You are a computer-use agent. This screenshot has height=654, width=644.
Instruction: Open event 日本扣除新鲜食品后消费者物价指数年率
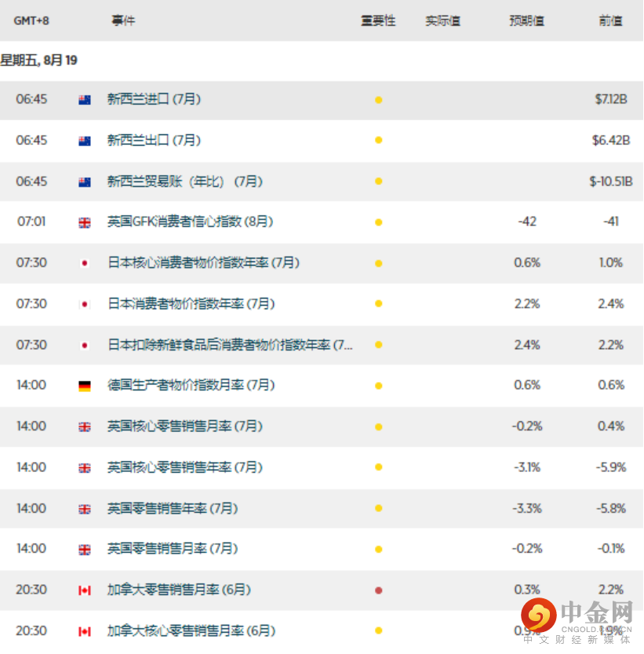pos(231,345)
